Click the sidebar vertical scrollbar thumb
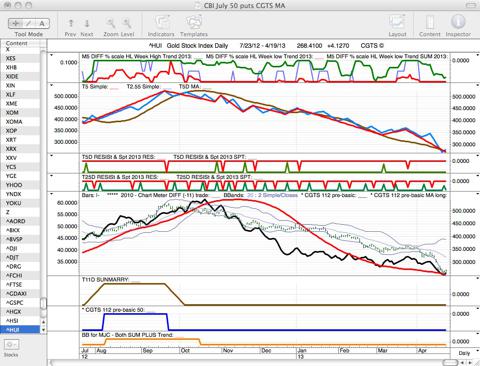The width and height of the screenshot is (480, 366). coord(43,303)
